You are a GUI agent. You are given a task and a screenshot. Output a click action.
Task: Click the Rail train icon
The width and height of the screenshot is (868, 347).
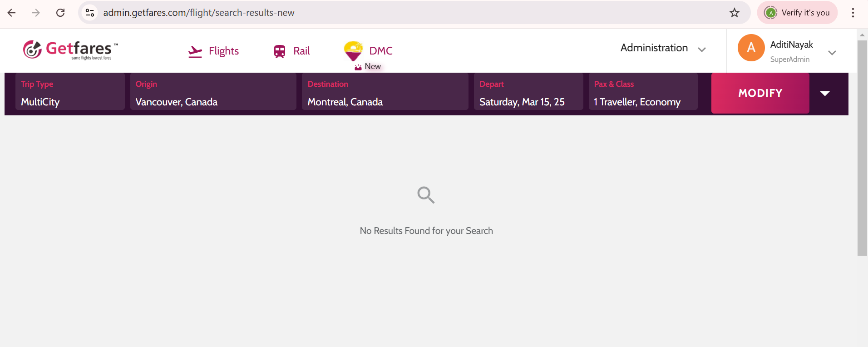coord(280,51)
